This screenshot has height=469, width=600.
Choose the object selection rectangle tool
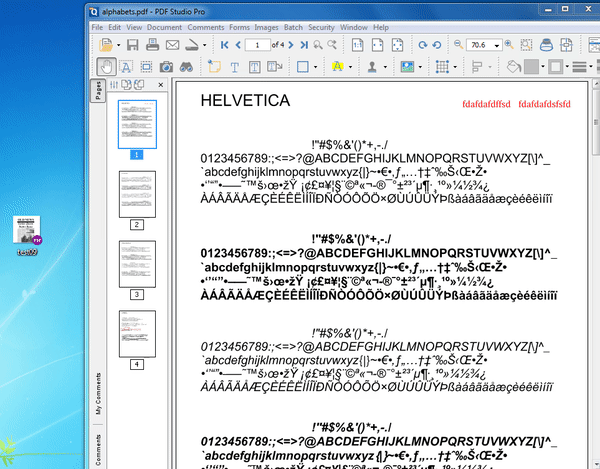[x=146, y=67]
